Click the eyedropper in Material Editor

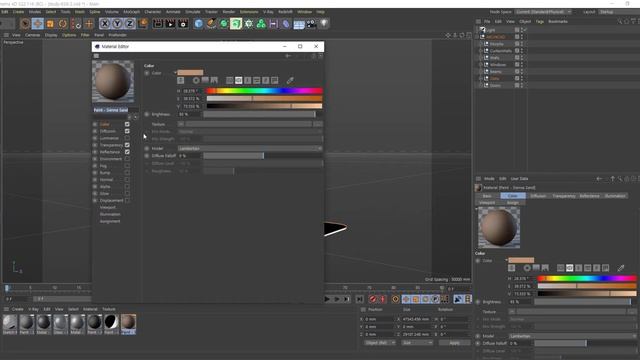[x=290, y=80]
